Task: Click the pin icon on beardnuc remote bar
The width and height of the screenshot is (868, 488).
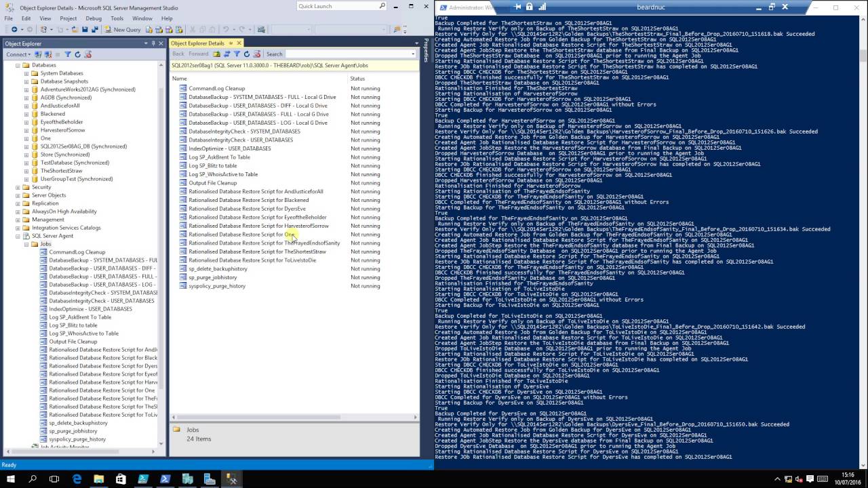Action: tap(518, 7)
